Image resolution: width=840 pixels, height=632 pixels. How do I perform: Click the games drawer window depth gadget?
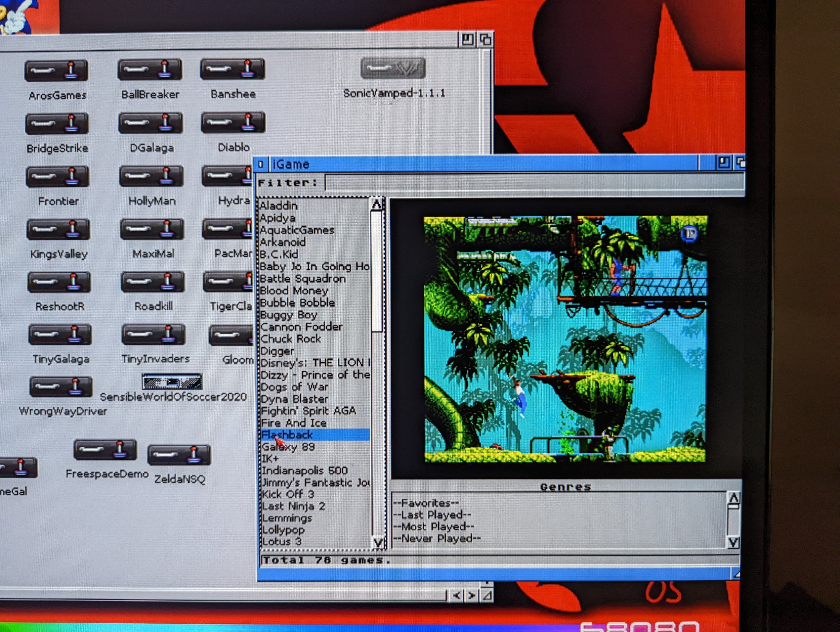pos(485,40)
